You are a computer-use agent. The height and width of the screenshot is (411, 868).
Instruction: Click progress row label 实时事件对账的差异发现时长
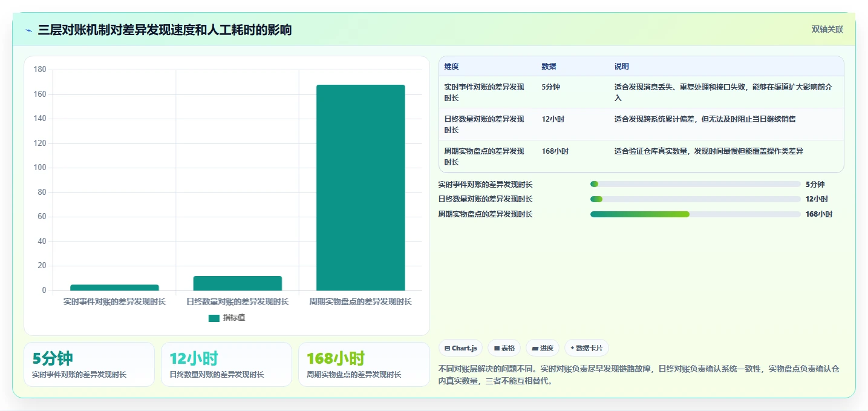485,184
